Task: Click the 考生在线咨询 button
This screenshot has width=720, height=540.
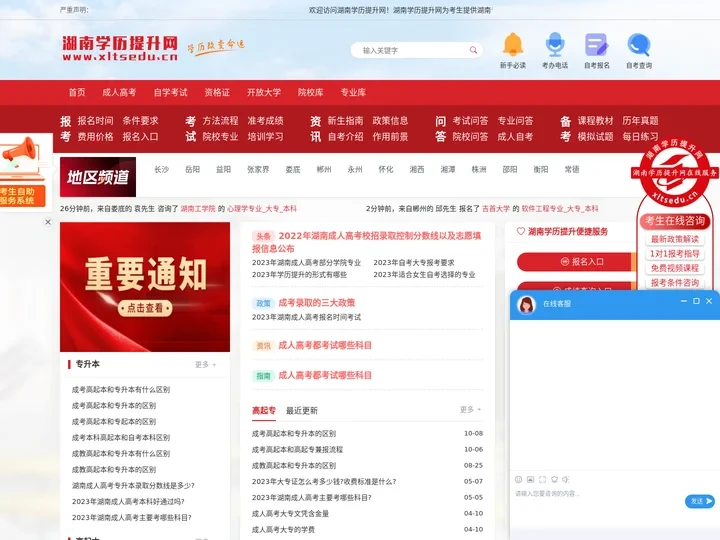Action: tap(675, 221)
